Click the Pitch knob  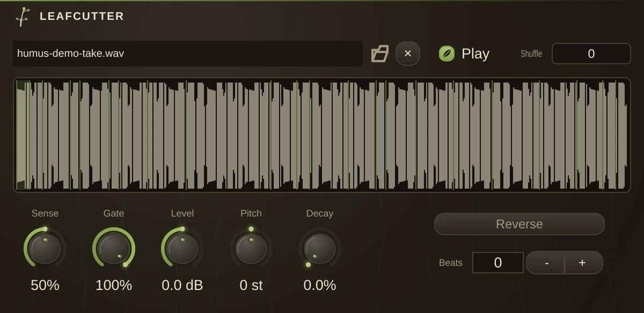coord(251,249)
